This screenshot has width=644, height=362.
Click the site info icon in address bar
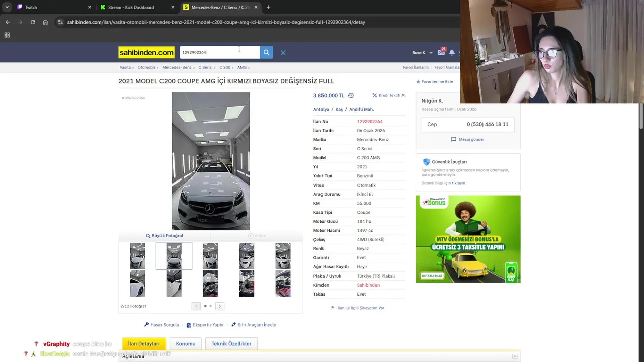60,22
